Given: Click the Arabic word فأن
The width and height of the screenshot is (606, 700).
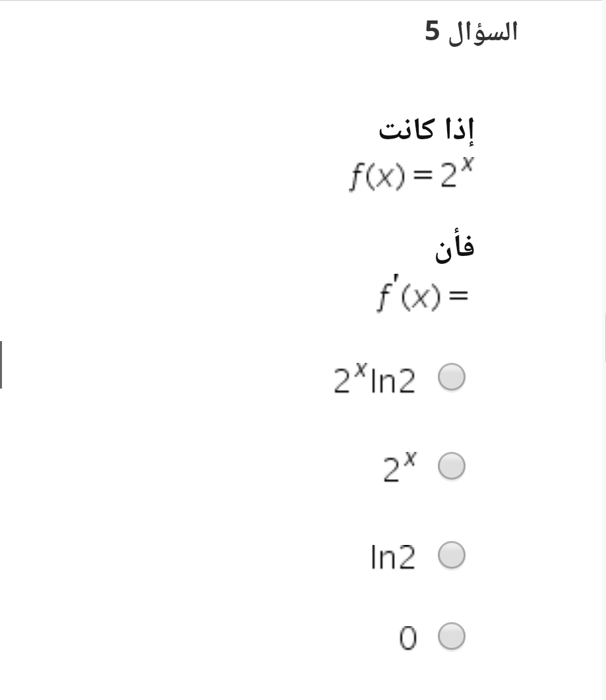Looking at the screenshot, I should (x=455, y=247).
